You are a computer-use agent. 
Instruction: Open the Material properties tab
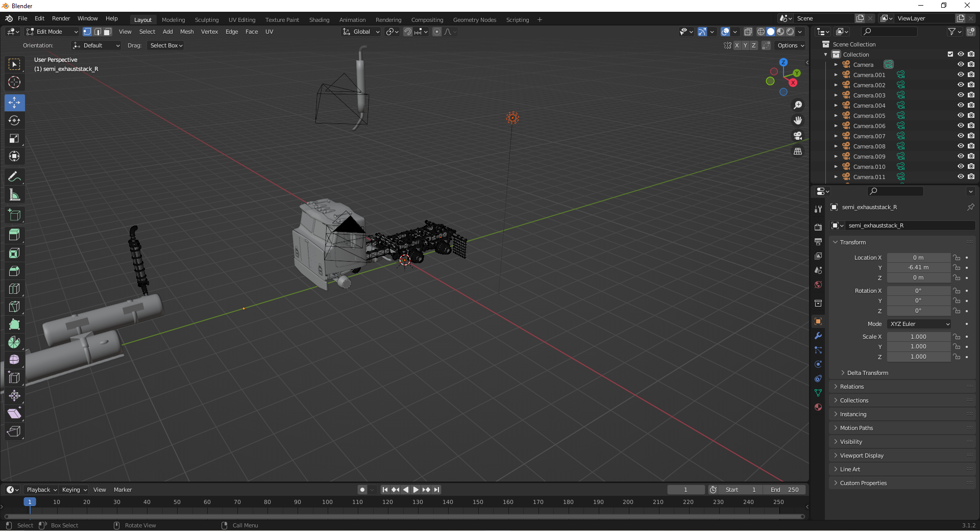tap(818, 407)
